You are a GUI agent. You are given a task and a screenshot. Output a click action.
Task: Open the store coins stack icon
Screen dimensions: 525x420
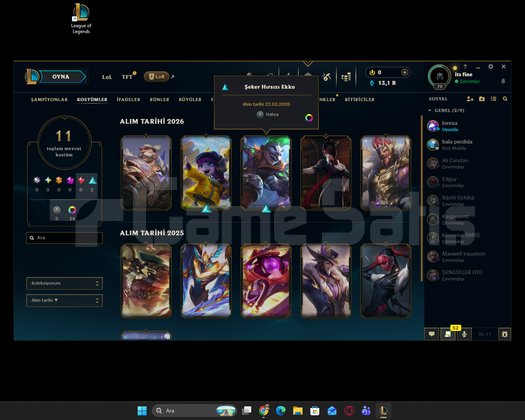click(346, 77)
